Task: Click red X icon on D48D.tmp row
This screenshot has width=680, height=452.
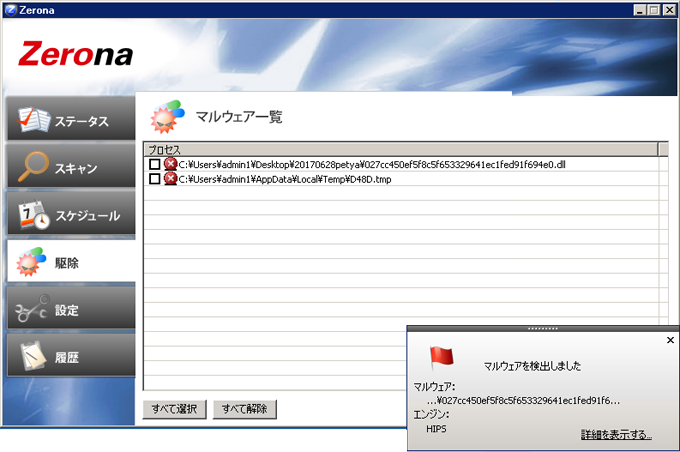Action: [x=171, y=178]
